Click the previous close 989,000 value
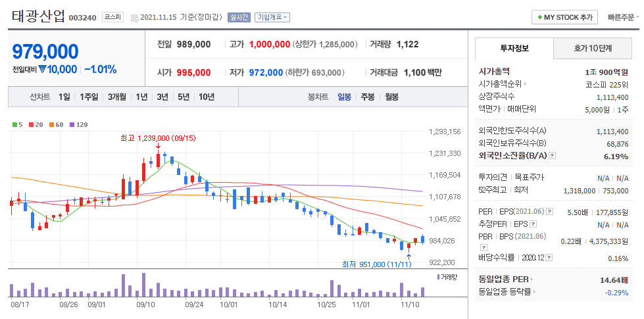 pos(193,44)
